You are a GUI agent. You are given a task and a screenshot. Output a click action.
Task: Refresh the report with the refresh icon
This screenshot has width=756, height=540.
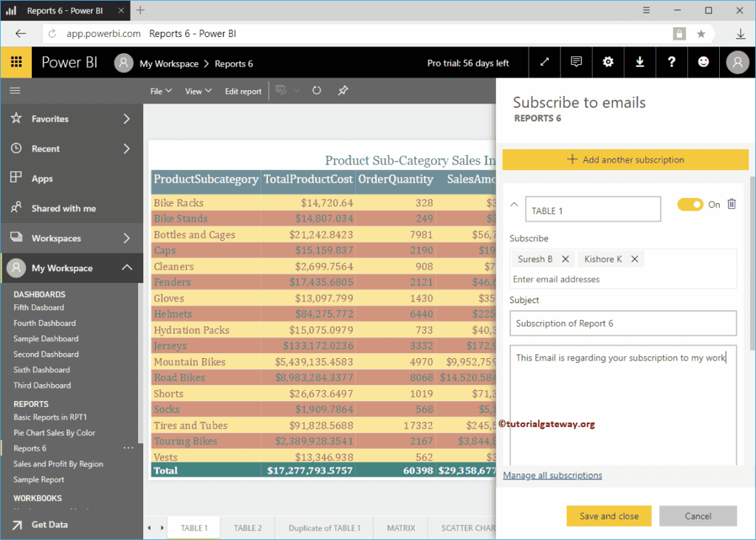pos(317,91)
